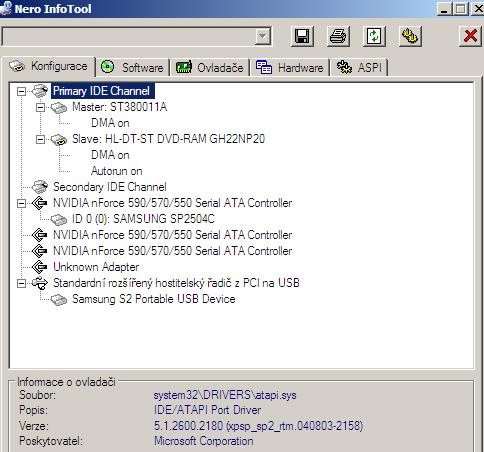The width and height of the screenshot is (484, 452).
Task: Save the report using the floppy disk icon
Action: (302, 36)
